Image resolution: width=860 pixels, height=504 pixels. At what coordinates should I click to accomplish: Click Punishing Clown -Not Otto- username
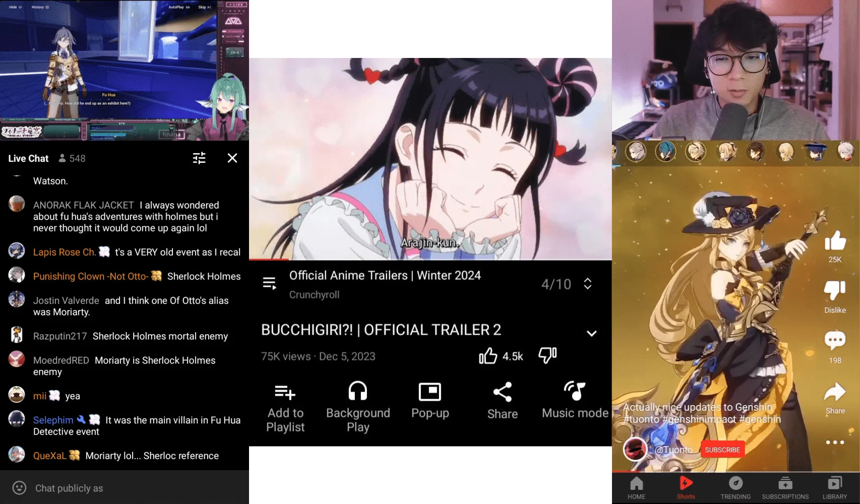(x=91, y=276)
